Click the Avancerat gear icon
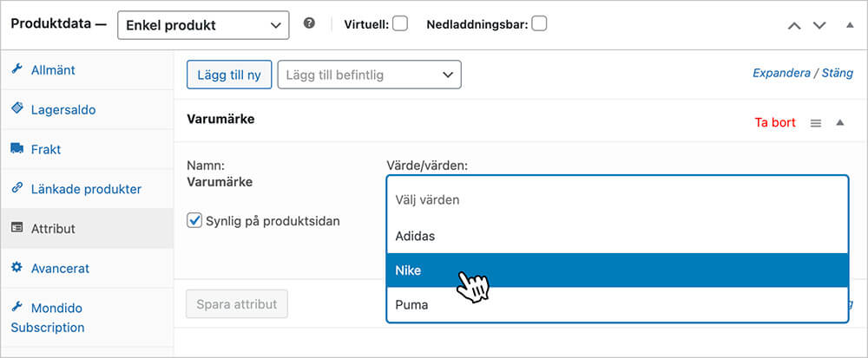868x358 pixels. [16, 268]
